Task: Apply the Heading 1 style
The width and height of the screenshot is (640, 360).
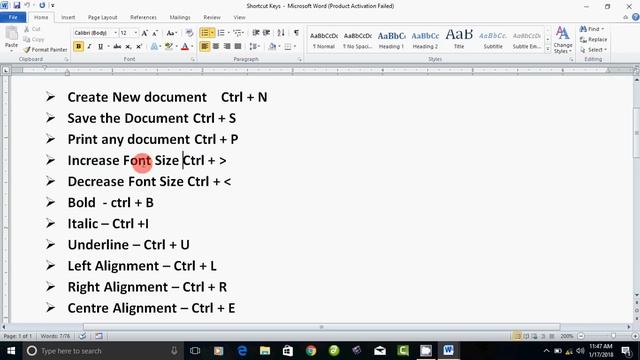Action: pyautogui.click(x=391, y=40)
